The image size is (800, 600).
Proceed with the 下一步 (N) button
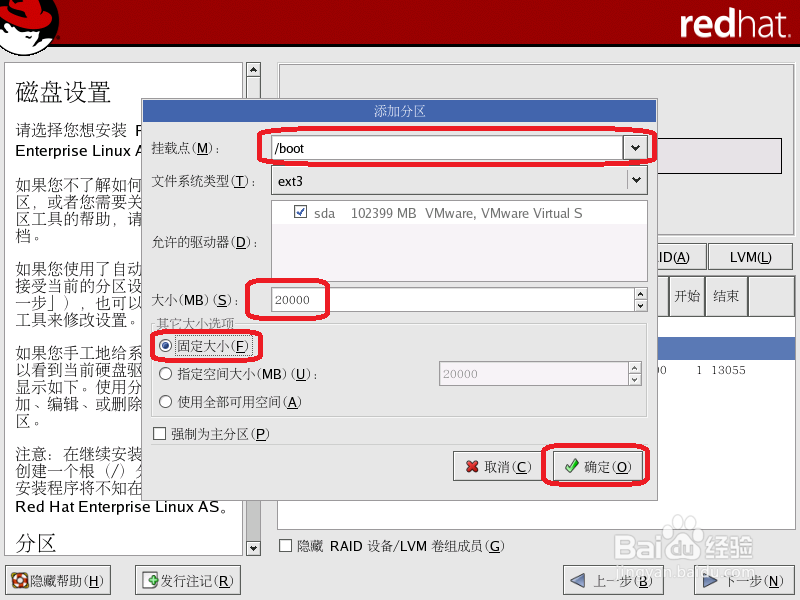pyautogui.click(x=742, y=581)
